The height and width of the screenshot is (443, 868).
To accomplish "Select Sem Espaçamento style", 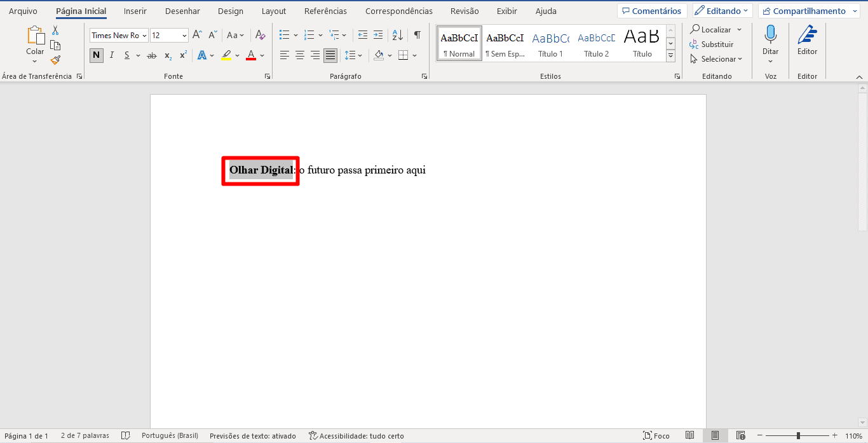I will click(x=505, y=43).
